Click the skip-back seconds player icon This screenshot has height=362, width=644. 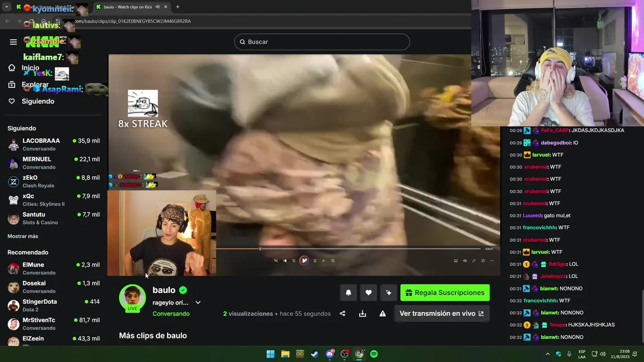click(x=294, y=260)
